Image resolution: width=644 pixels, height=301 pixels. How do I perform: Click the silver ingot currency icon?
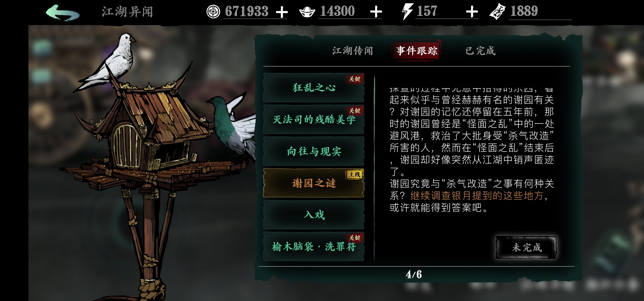coord(307,12)
